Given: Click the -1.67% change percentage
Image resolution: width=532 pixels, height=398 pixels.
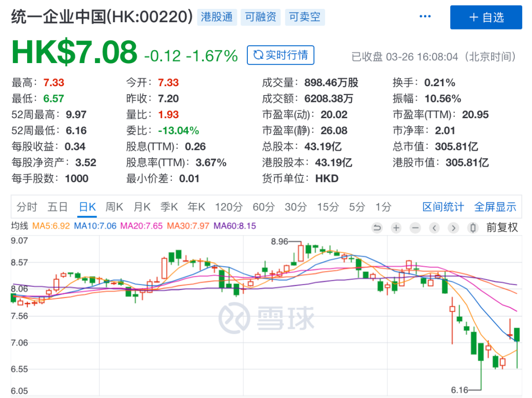Looking at the screenshot, I should tap(212, 56).
